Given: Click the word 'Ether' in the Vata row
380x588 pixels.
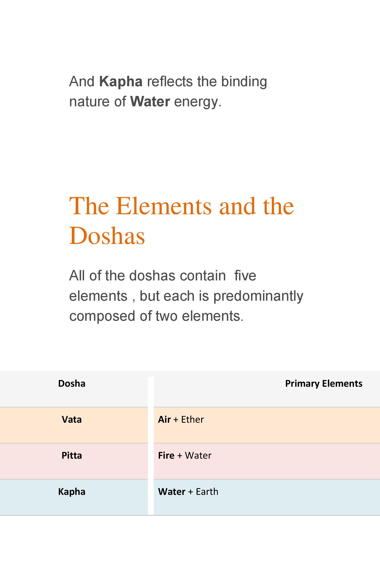Looking at the screenshot, I should click(193, 419).
